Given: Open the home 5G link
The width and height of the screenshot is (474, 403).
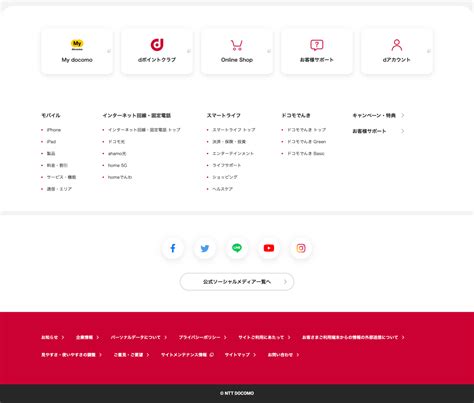Looking at the screenshot, I should [x=117, y=165].
